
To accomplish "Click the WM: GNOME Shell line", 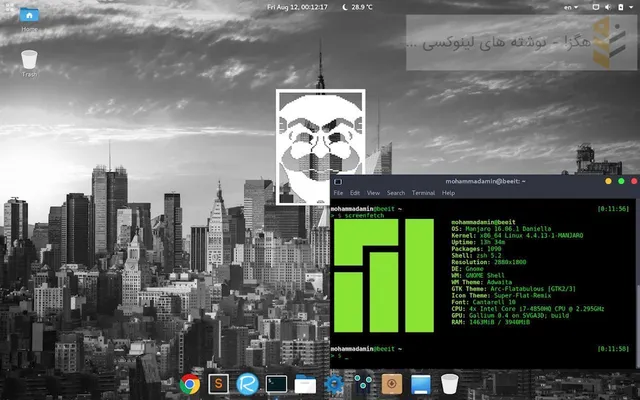I will pos(478,276).
